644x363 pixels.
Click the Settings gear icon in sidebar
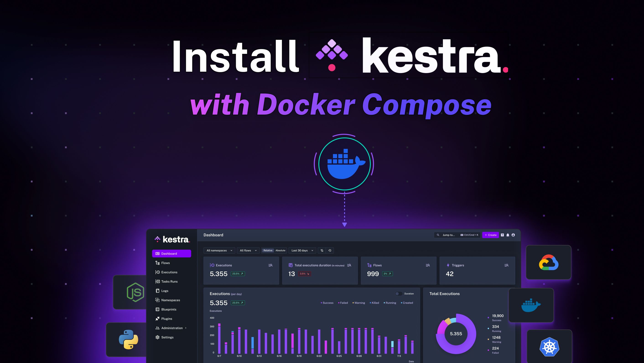point(158,337)
